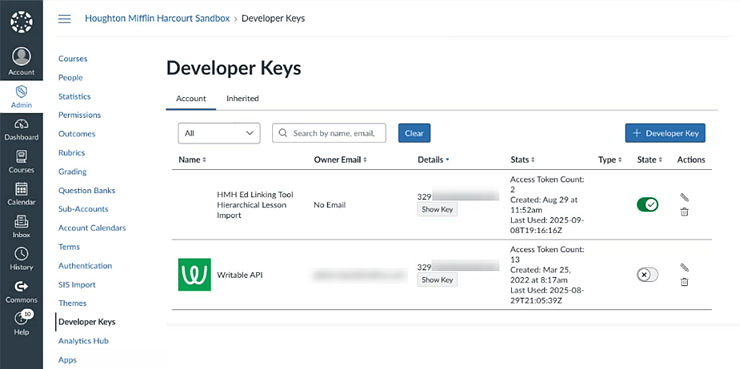
Task: Open People in the admin sidebar
Action: pos(70,77)
